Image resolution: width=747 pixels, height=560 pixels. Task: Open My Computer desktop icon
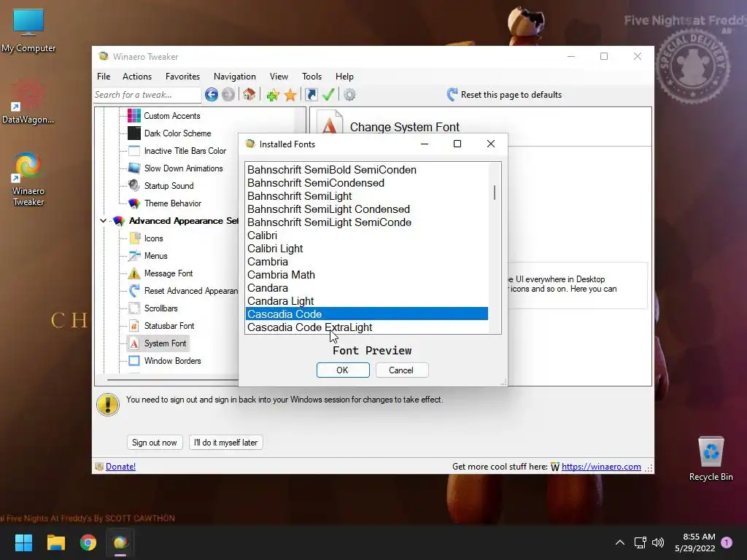pos(28,31)
